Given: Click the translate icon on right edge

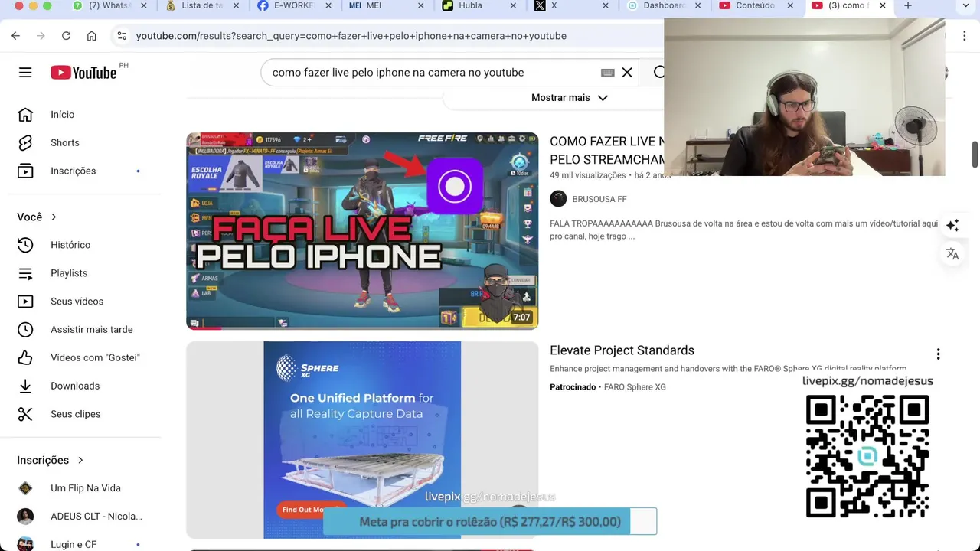Looking at the screenshot, I should (952, 254).
